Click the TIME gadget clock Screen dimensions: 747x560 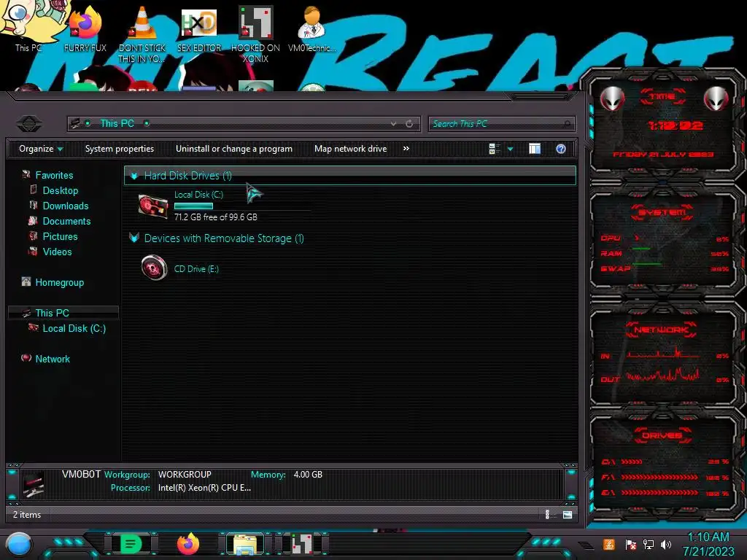(676, 125)
